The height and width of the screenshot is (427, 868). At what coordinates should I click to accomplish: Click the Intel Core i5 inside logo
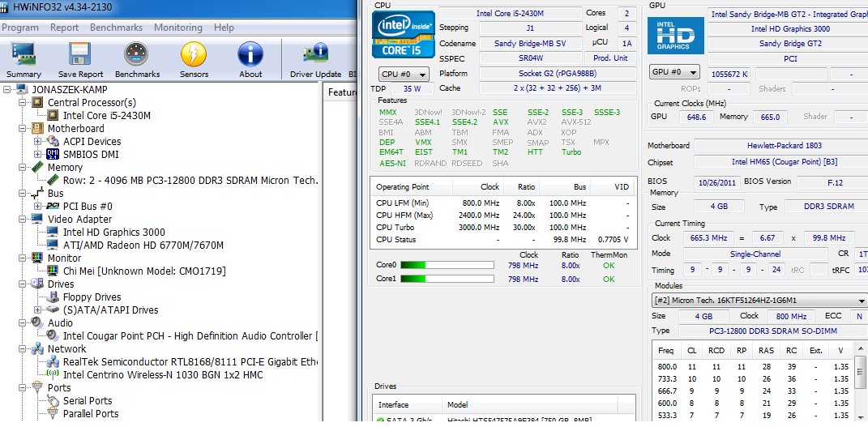click(x=403, y=33)
